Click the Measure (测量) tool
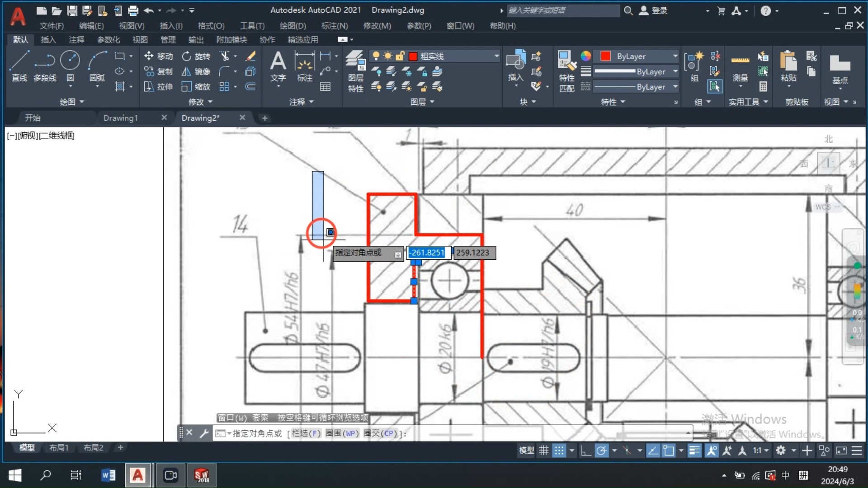This screenshot has width=868, height=488. click(x=740, y=66)
